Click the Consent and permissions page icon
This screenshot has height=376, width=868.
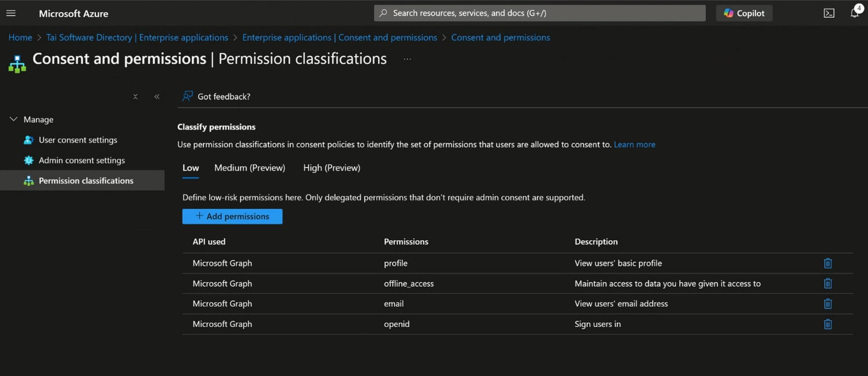point(17,64)
